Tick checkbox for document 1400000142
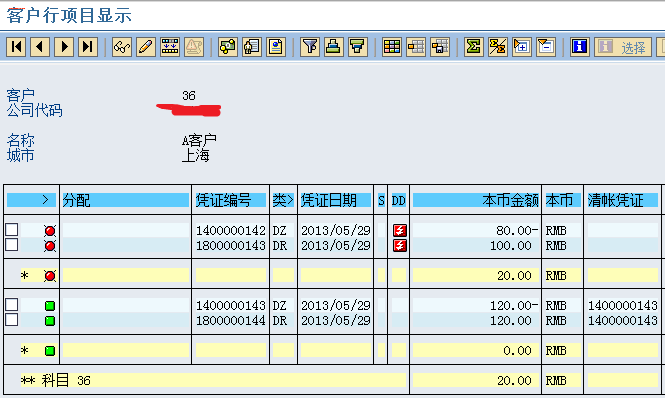 pyautogui.click(x=11, y=230)
